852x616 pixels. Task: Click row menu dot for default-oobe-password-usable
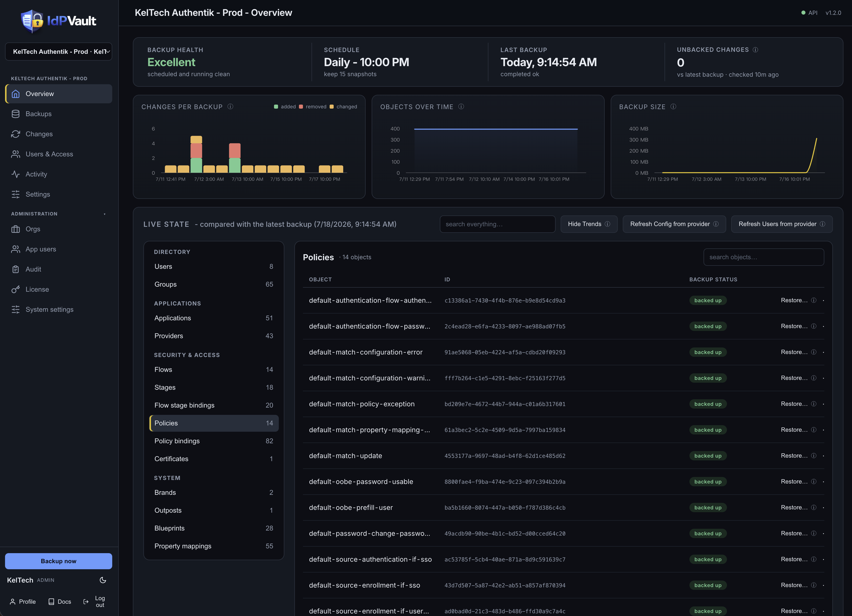[x=823, y=482]
